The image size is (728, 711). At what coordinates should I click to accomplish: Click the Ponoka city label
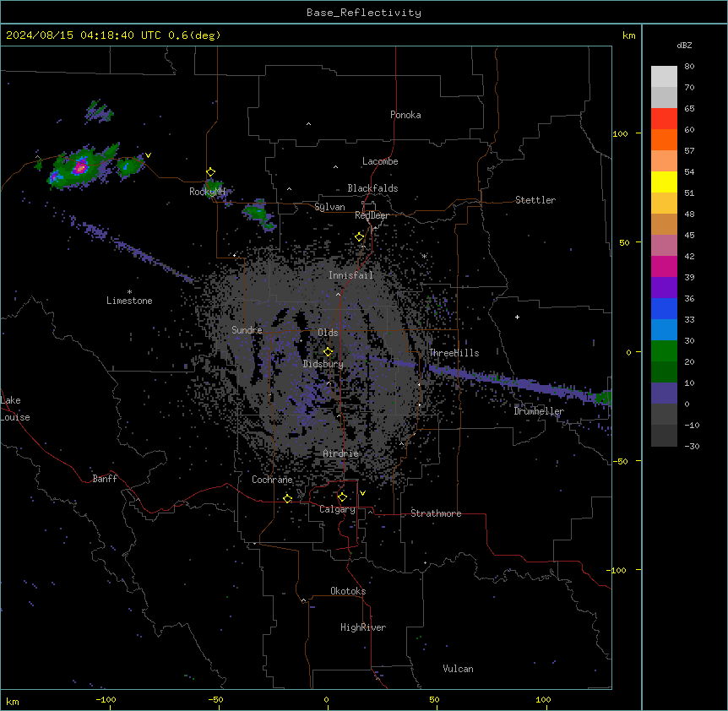405,115
